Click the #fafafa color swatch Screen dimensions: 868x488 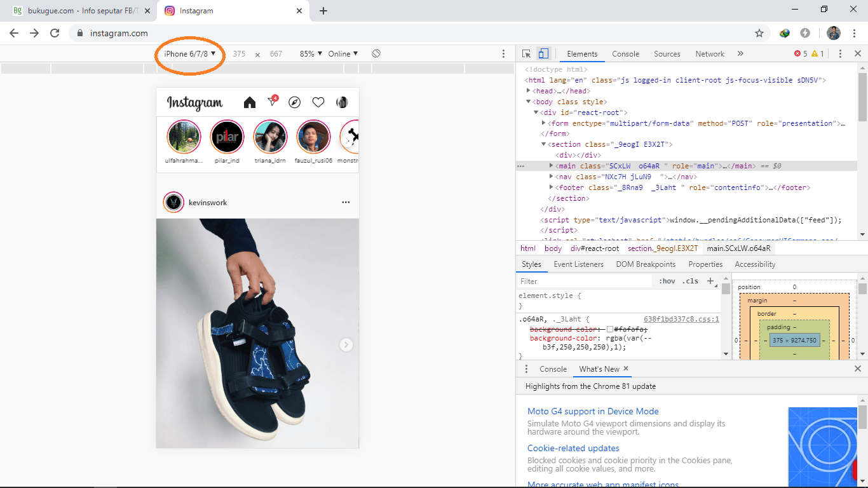610,329
